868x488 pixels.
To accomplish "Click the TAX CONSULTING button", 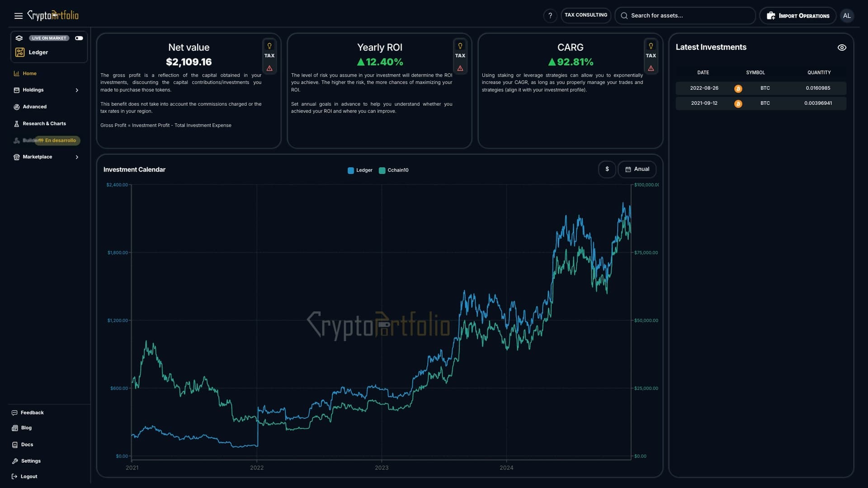I will pos(586,15).
